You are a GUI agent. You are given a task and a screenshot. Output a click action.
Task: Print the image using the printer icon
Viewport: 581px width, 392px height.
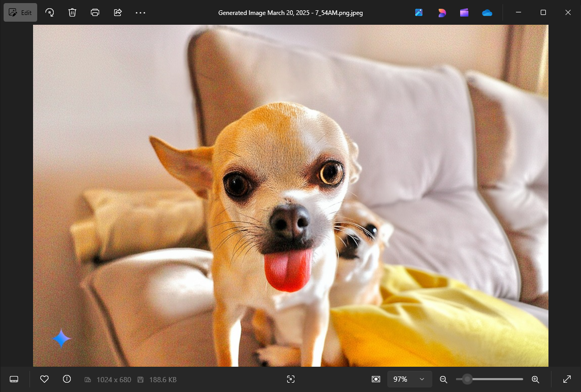(95, 12)
